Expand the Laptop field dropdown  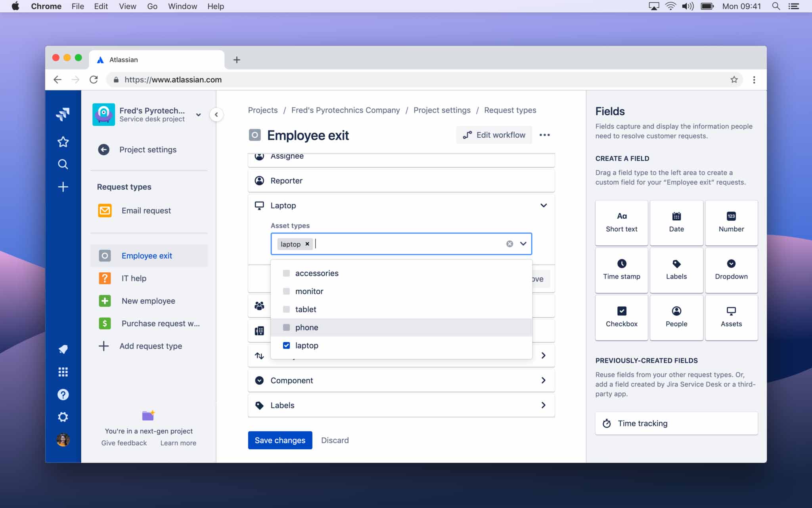(x=542, y=205)
